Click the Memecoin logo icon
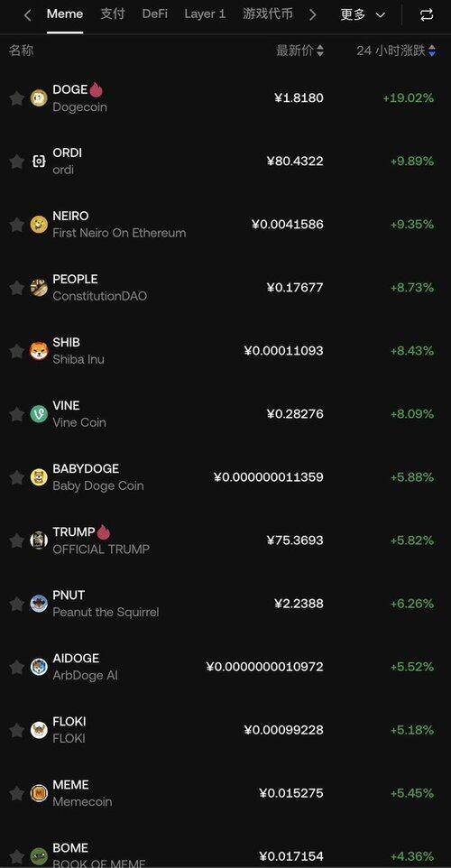This screenshot has width=451, height=868. 39,793
